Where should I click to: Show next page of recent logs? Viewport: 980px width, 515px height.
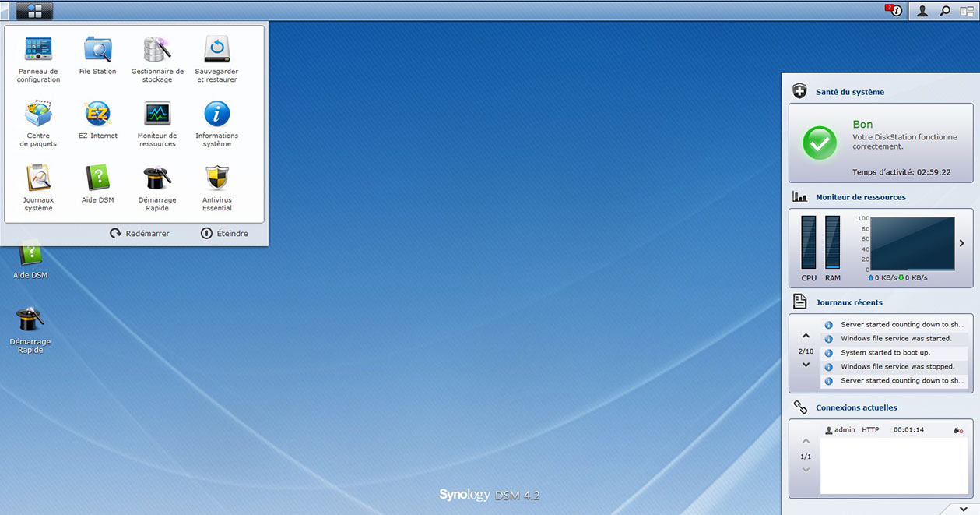tap(806, 365)
